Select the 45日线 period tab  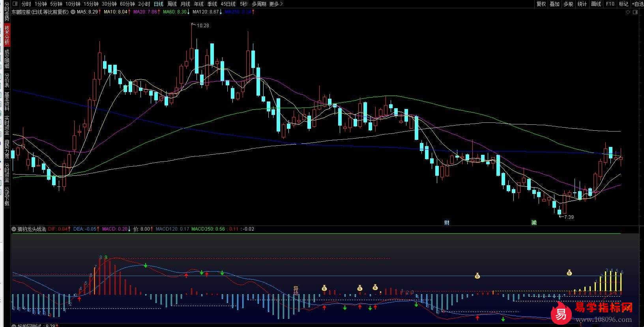[228, 4]
